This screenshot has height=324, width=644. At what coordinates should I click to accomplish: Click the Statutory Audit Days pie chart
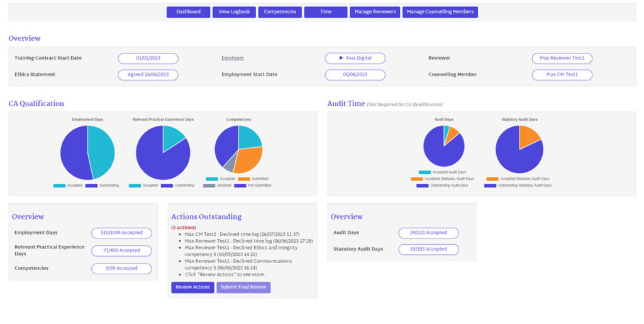click(519, 149)
